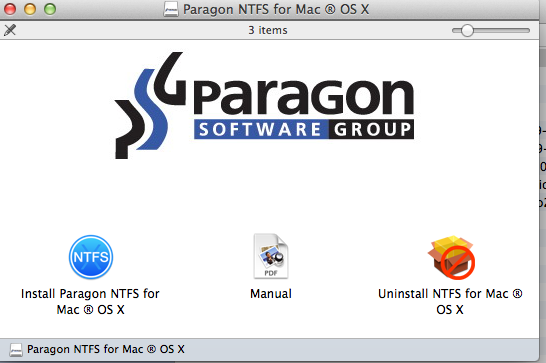Zoom the window with green button
The width and height of the screenshot is (546, 363).
50,9
